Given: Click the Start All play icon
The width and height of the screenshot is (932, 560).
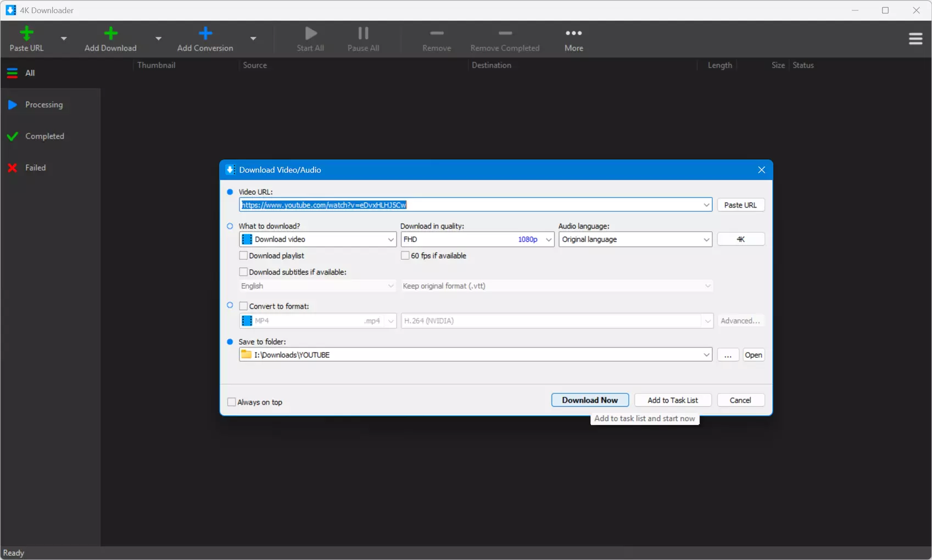Looking at the screenshot, I should click(311, 33).
